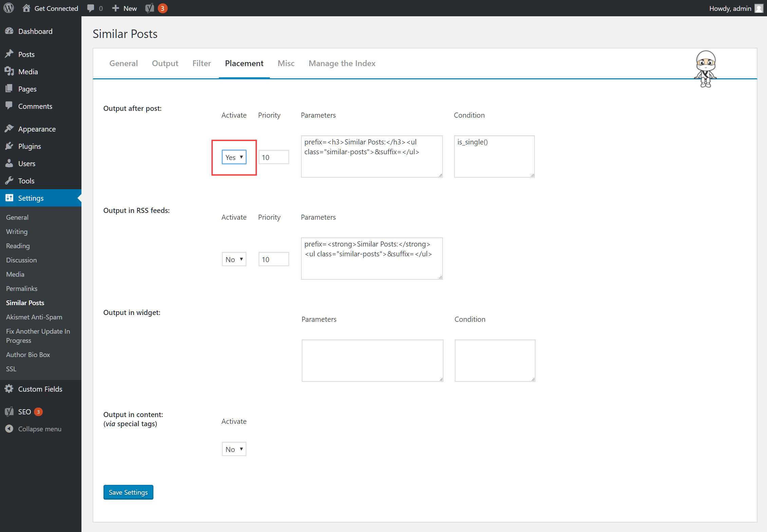
Task: Click the admin avatar icon
Action: (759, 8)
